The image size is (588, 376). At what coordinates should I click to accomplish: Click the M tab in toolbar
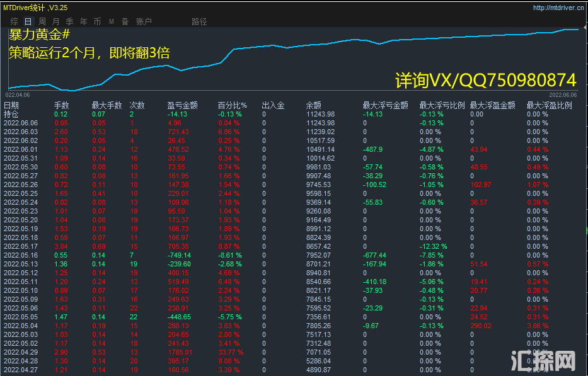point(112,21)
